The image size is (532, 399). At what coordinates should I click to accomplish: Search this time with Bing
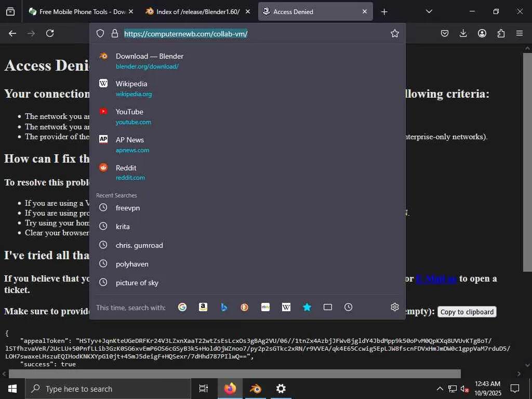tap(224, 308)
